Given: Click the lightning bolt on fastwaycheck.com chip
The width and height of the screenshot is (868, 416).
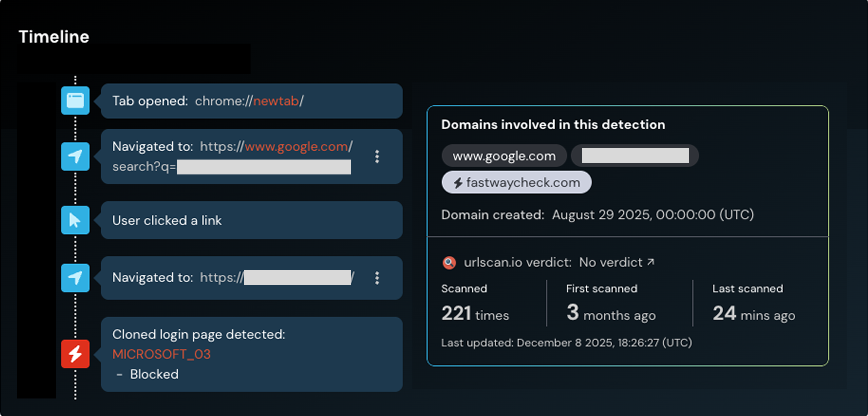Looking at the screenshot, I should pos(458,182).
